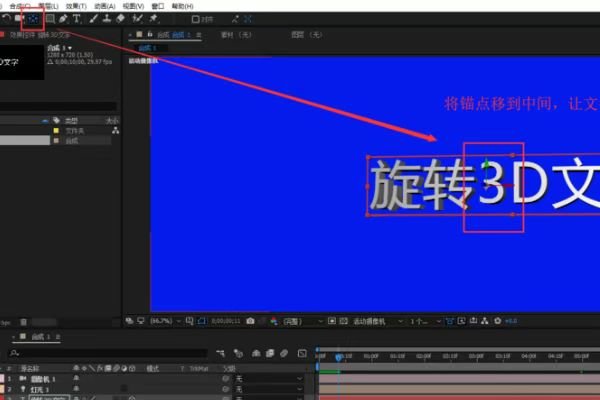The image size is (600, 400).
Task: Enable motion blur for the composition
Action: point(284,353)
